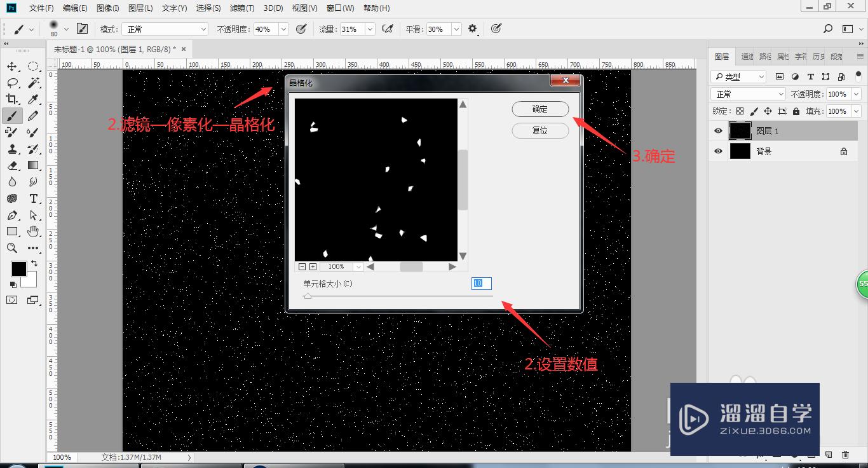The height and width of the screenshot is (468, 868).
Task: Click the 单元格大小 slider handle
Action: [x=308, y=296]
